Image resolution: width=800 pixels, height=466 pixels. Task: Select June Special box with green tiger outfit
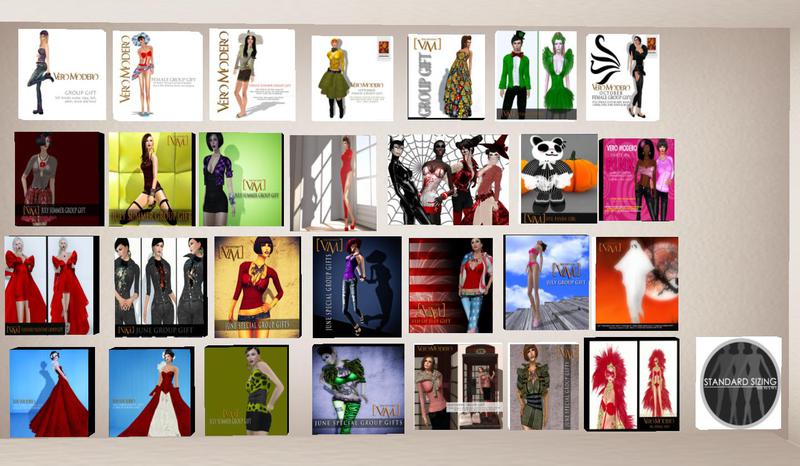click(358, 389)
